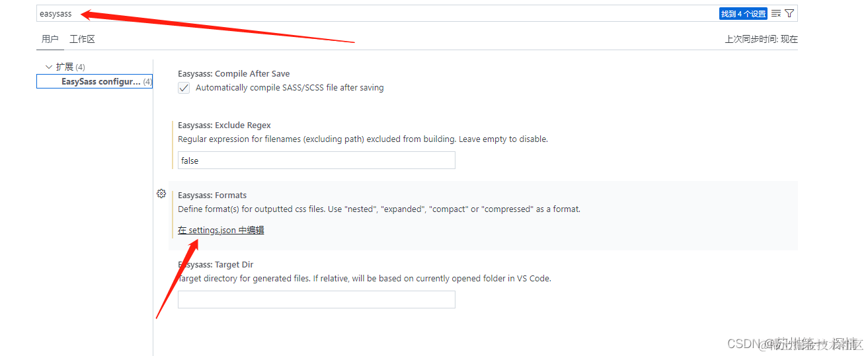Focus the Exclude Regex field containing false
The width and height of the screenshot is (868, 356).
[316, 160]
